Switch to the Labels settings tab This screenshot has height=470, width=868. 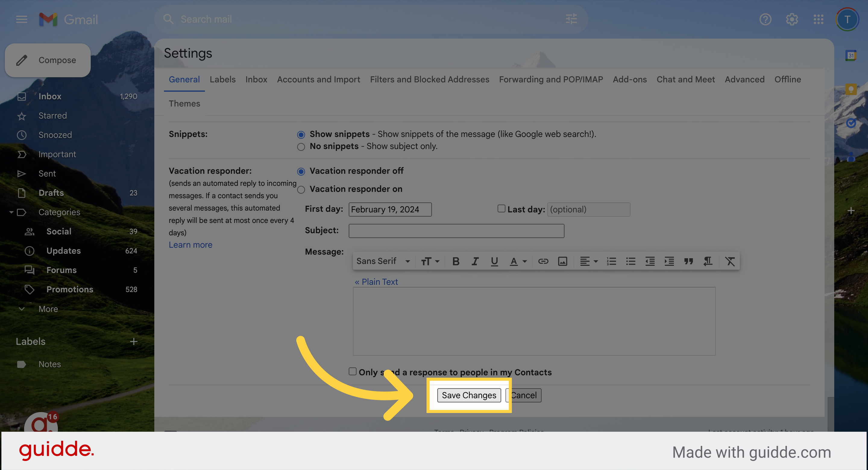pos(222,80)
